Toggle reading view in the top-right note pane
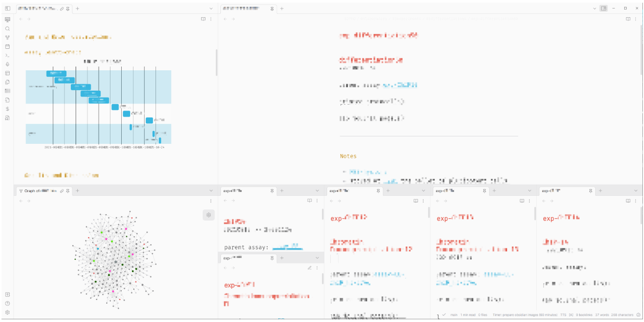 point(628,19)
